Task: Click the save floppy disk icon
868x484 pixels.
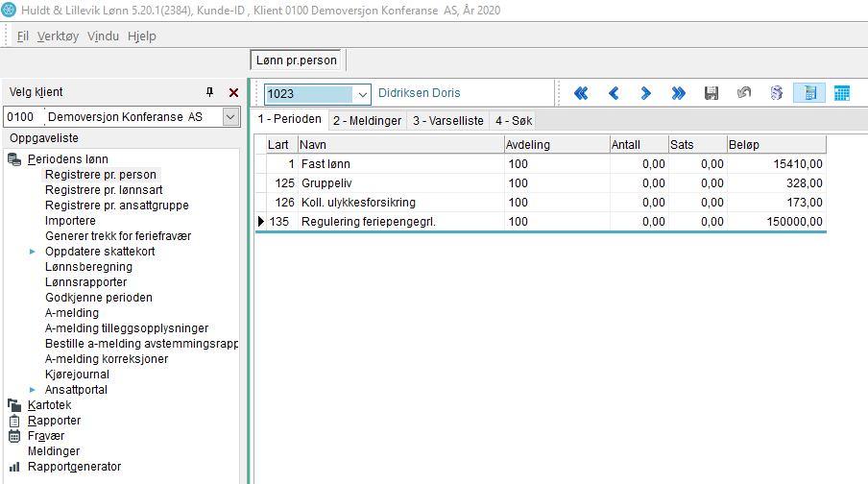Action: pyautogui.click(x=711, y=93)
